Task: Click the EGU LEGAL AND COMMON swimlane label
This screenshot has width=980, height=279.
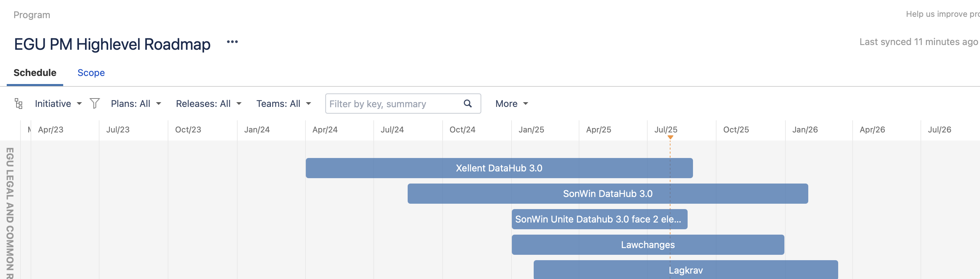Action: (x=10, y=213)
